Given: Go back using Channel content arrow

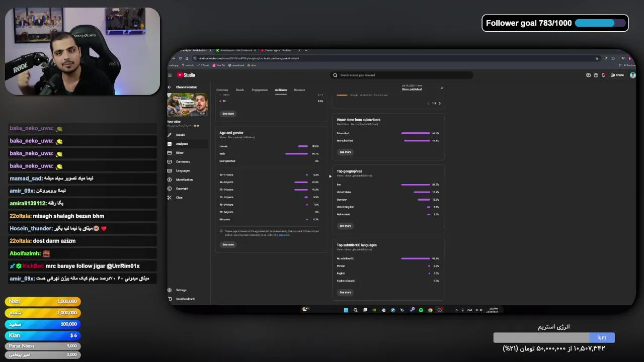Looking at the screenshot, I should (x=170, y=87).
